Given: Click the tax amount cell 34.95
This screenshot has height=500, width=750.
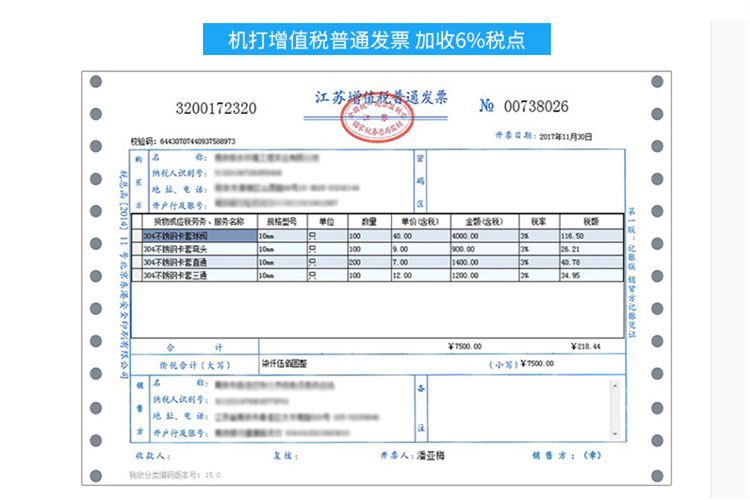Looking at the screenshot, I should (x=591, y=275).
